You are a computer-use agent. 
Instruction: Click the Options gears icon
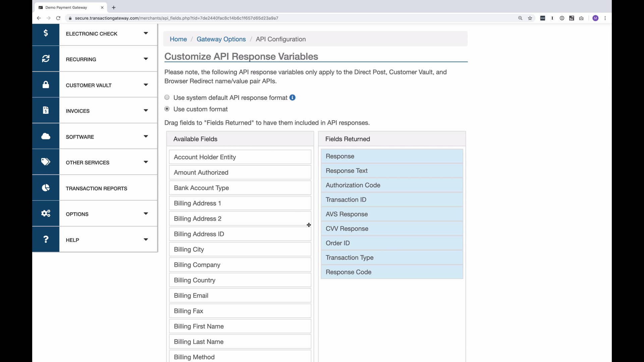[x=46, y=214]
